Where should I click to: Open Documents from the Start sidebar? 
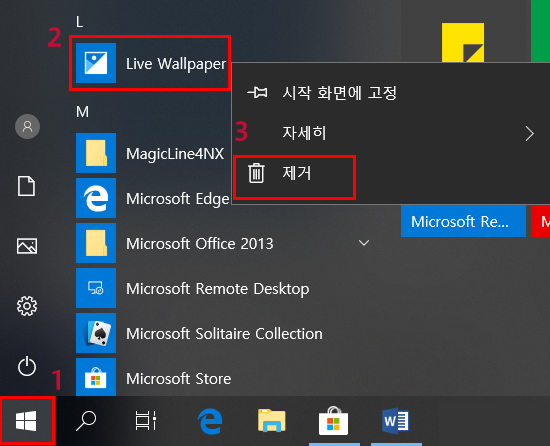[x=27, y=186]
